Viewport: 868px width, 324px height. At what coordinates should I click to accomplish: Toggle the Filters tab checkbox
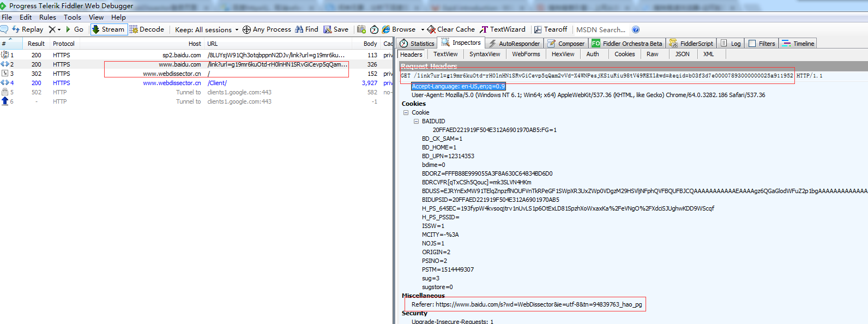[752, 44]
